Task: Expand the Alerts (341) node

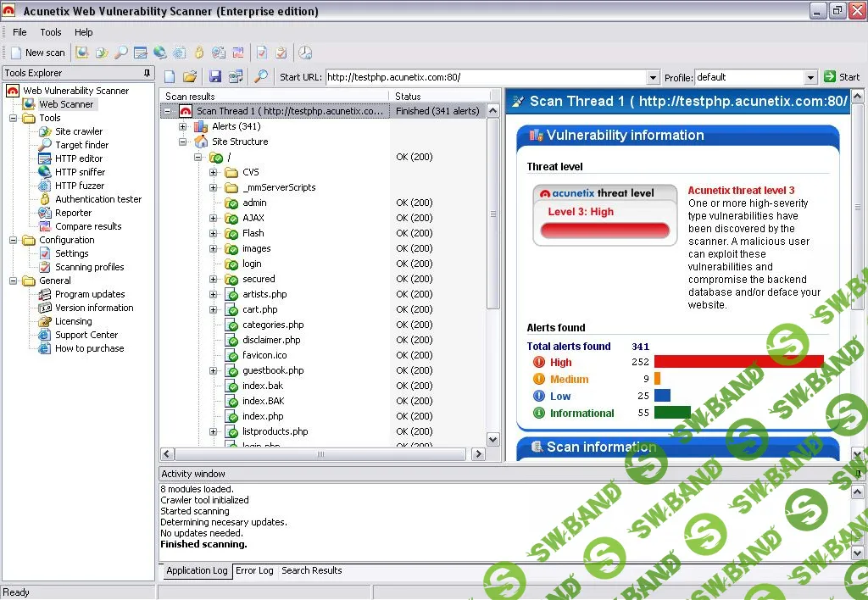Action: 184,126
